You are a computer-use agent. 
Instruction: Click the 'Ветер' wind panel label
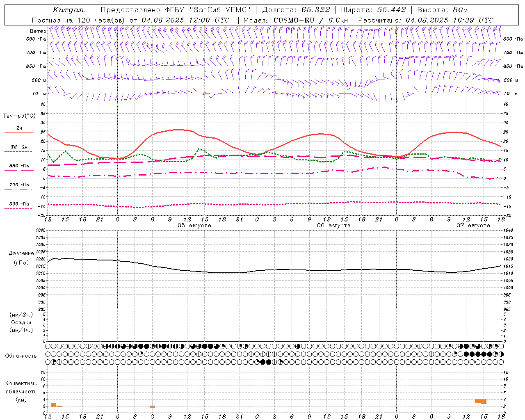(38, 31)
